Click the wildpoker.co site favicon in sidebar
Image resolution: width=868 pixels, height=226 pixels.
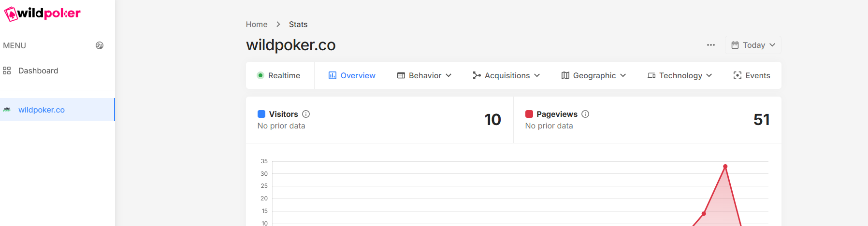(7, 110)
